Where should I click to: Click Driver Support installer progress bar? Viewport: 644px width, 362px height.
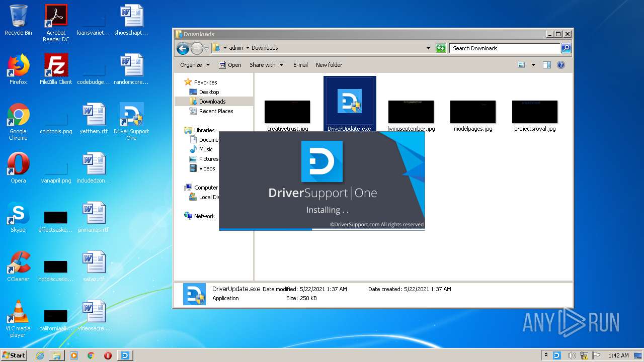[x=322, y=230]
